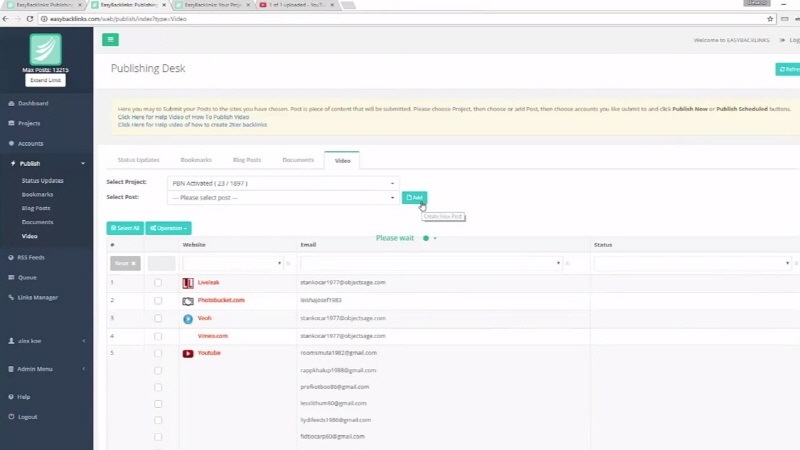
Task: Click the Website column header
Action: (x=194, y=245)
